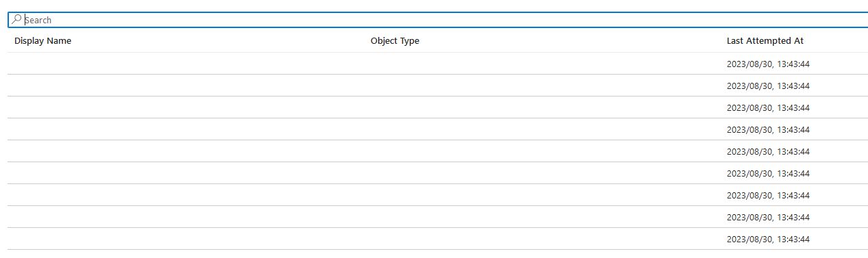Click the first row's empty Display Name cell
This screenshot has height=258, width=868.
[x=186, y=64]
